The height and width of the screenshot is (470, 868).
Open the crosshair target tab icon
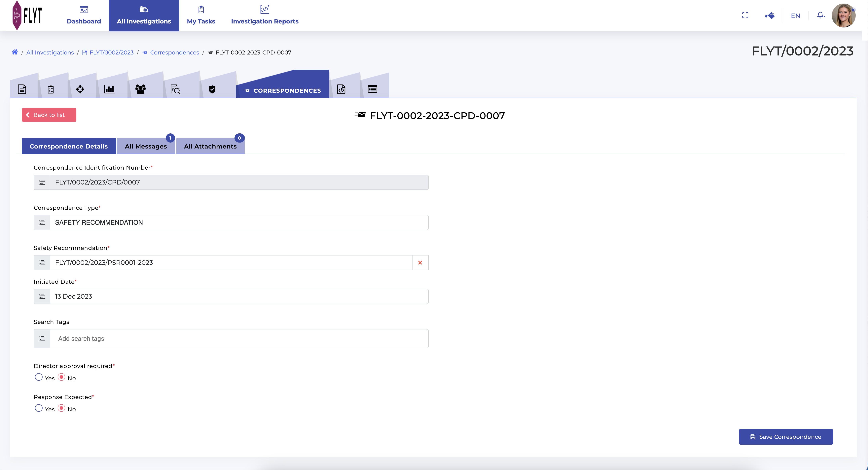coord(80,89)
